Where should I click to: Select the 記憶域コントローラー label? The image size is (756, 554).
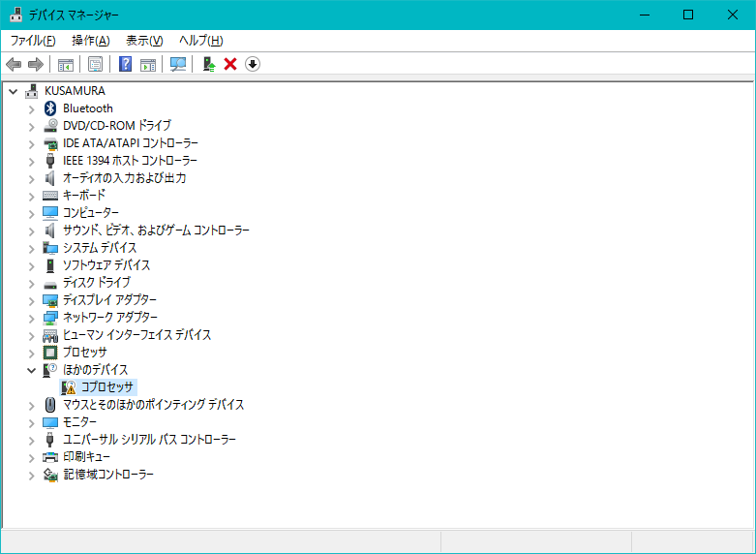tap(108, 475)
